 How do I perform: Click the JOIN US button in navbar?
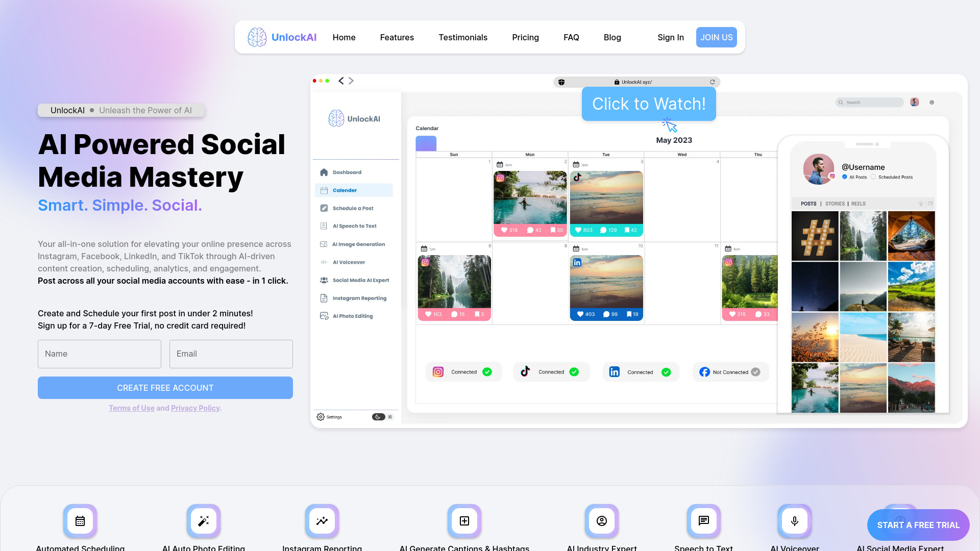click(x=716, y=37)
